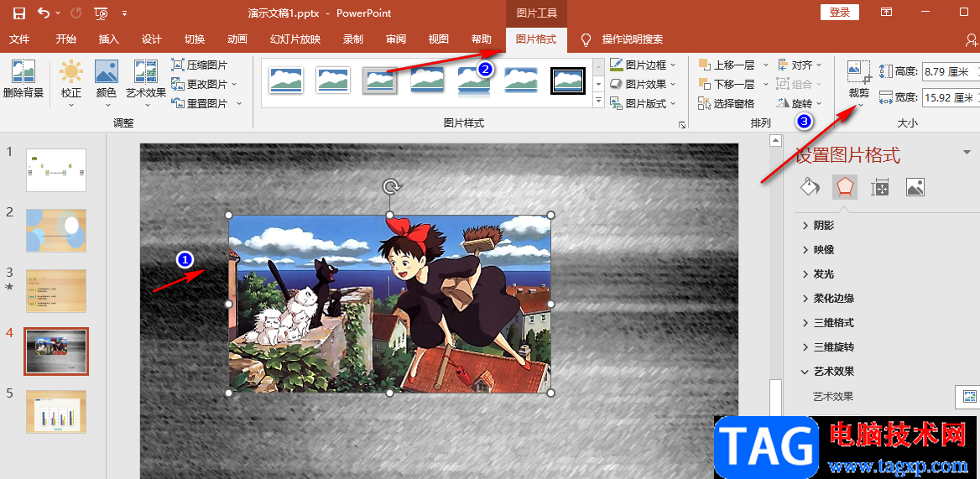This screenshot has width=980, height=479.
Task: Click Reset Picture (重置图片)
Action: tap(206, 103)
